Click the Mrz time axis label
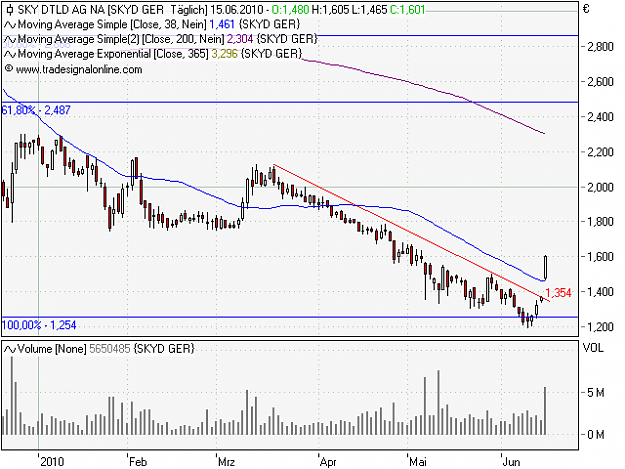 pos(226,462)
